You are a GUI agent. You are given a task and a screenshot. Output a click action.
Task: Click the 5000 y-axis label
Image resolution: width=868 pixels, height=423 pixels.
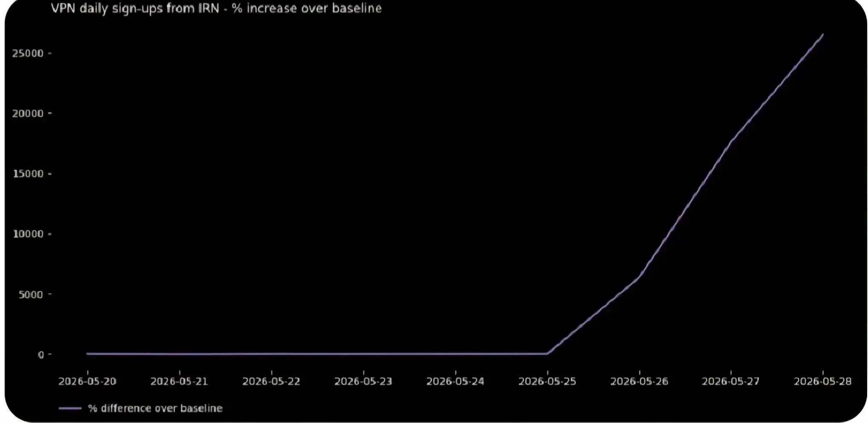pyautogui.click(x=31, y=294)
